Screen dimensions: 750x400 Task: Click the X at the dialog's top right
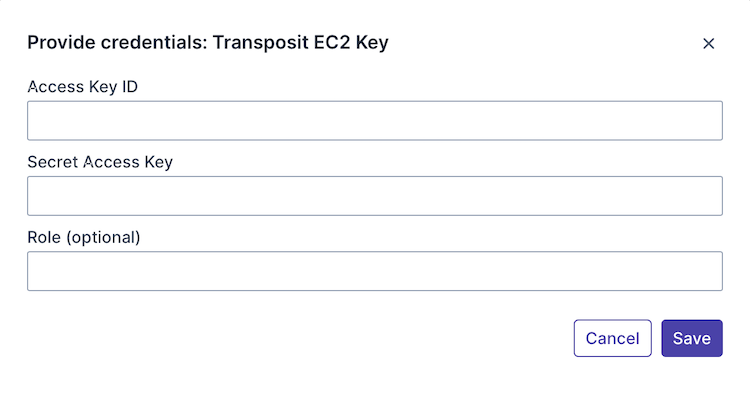point(709,43)
